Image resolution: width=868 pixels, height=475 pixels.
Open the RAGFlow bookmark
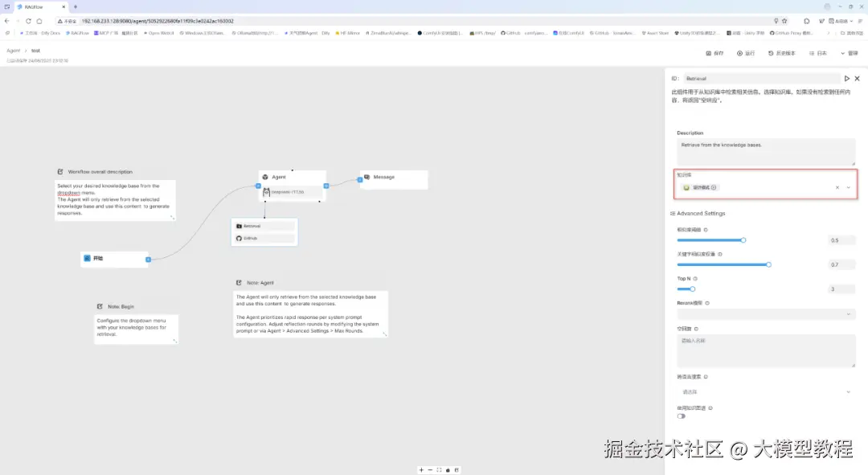[x=77, y=33]
